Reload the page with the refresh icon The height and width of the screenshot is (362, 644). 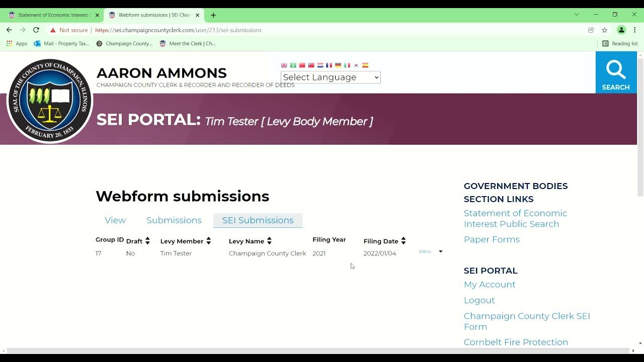click(x=36, y=30)
